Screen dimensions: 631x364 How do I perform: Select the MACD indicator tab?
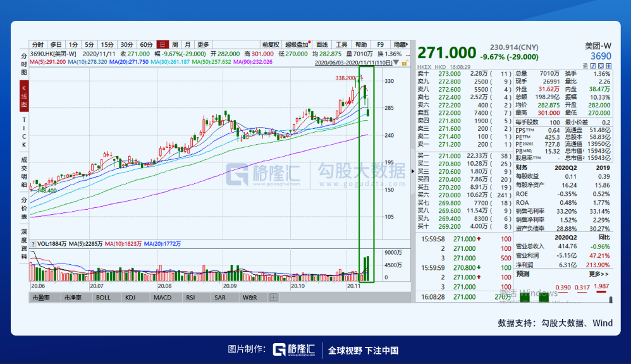[162, 298]
